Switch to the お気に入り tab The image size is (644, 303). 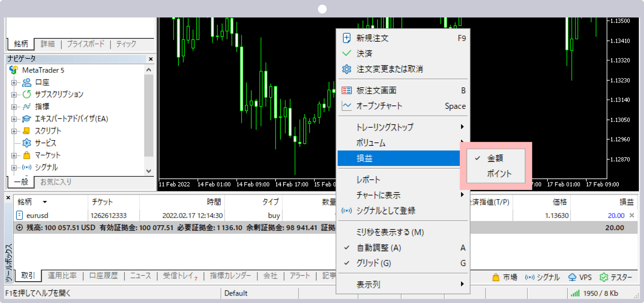pyautogui.click(x=56, y=182)
